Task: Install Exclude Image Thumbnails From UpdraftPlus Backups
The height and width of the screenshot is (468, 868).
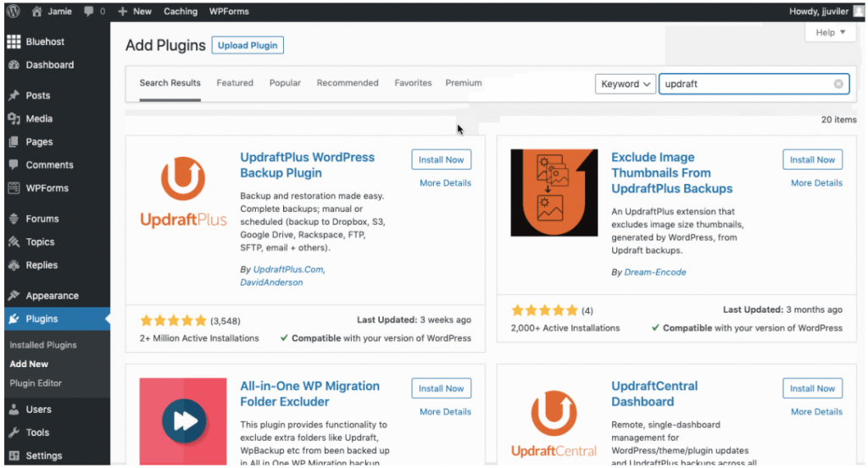Action: coord(813,159)
